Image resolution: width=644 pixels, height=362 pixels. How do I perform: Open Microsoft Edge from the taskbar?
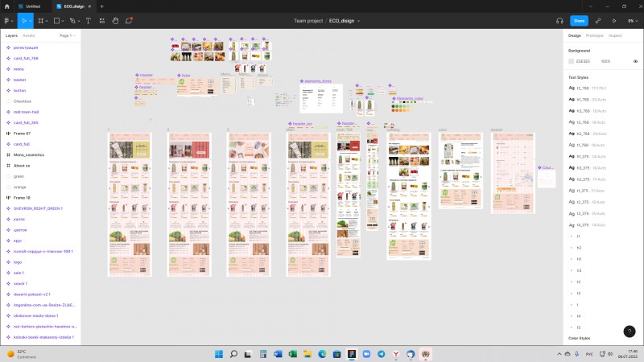pyautogui.click(x=322, y=354)
